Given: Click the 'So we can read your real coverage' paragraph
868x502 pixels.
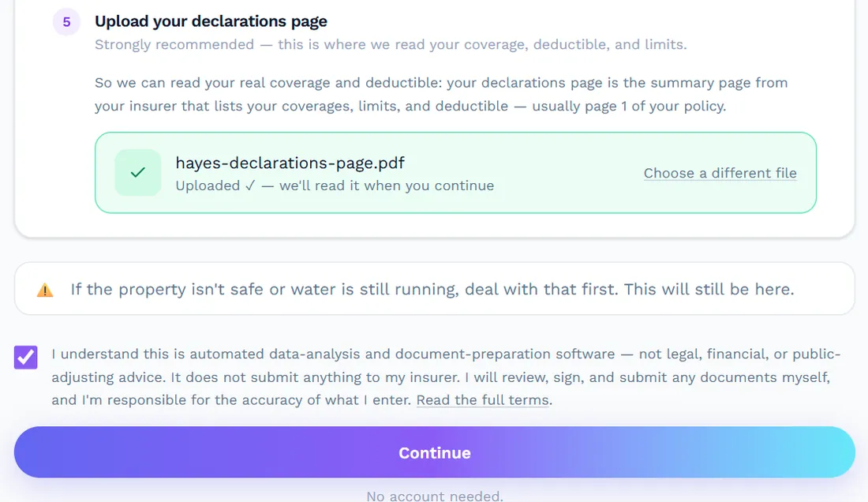Looking at the screenshot, I should coord(441,94).
